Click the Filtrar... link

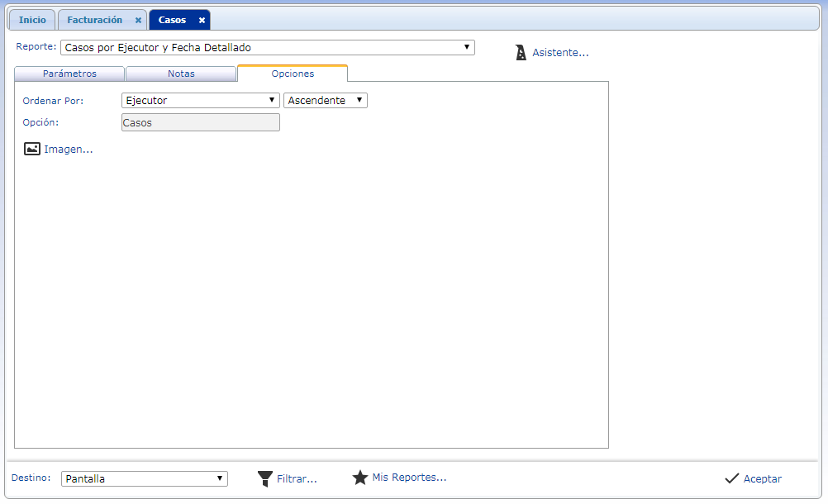(297, 479)
